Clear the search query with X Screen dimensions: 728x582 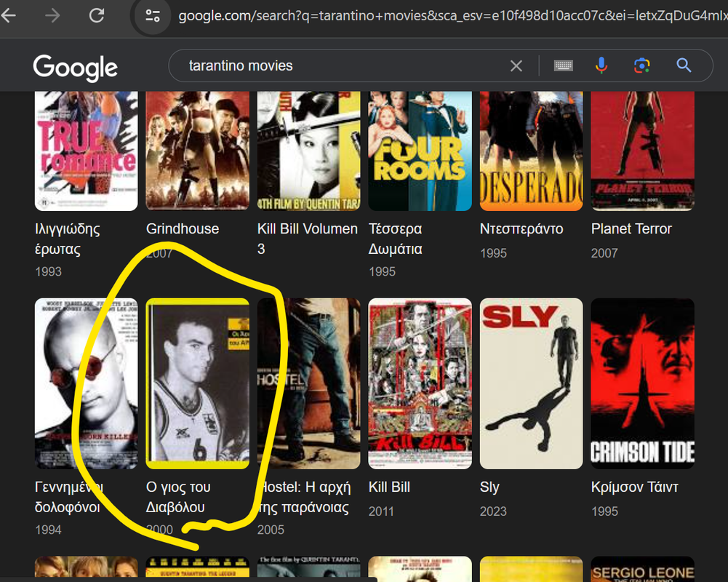[x=516, y=65]
